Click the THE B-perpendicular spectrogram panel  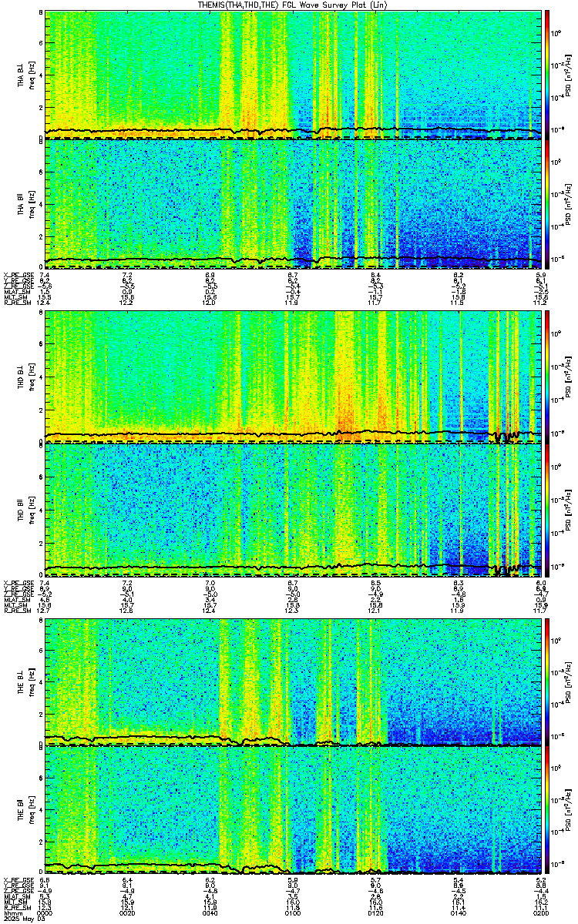[294, 681]
